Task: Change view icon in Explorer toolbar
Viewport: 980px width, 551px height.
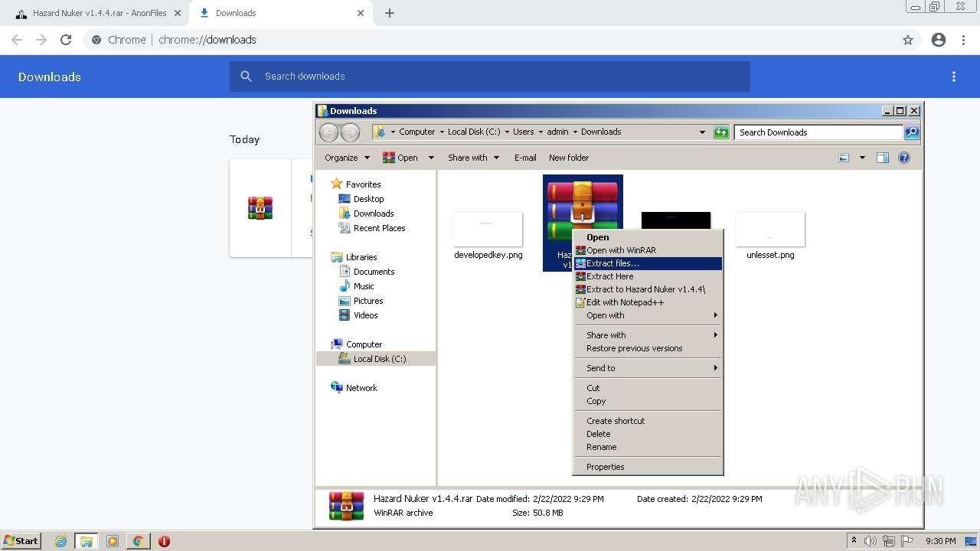Action: pos(844,158)
